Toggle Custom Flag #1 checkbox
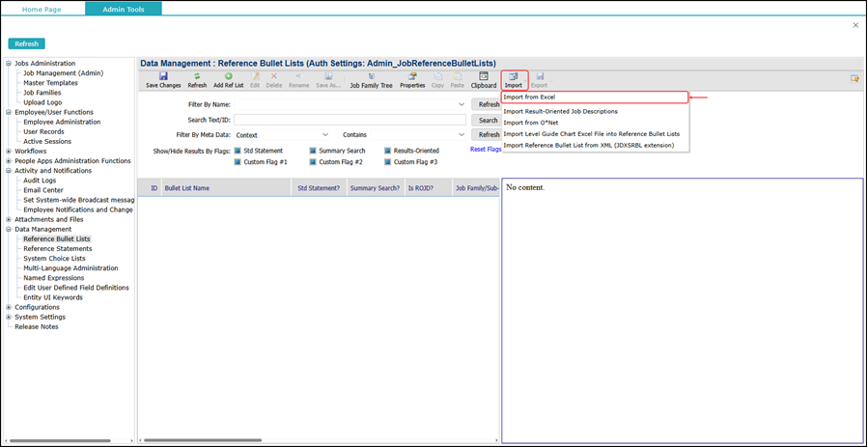 [238, 162]
